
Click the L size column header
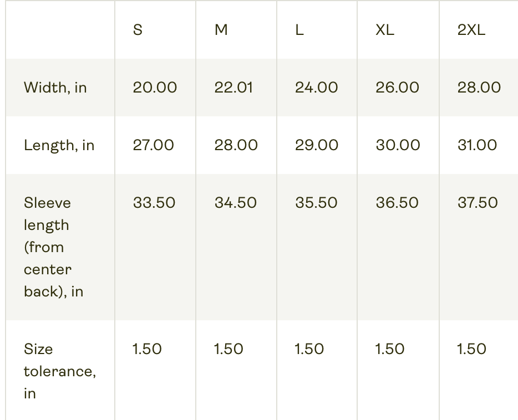299,30
